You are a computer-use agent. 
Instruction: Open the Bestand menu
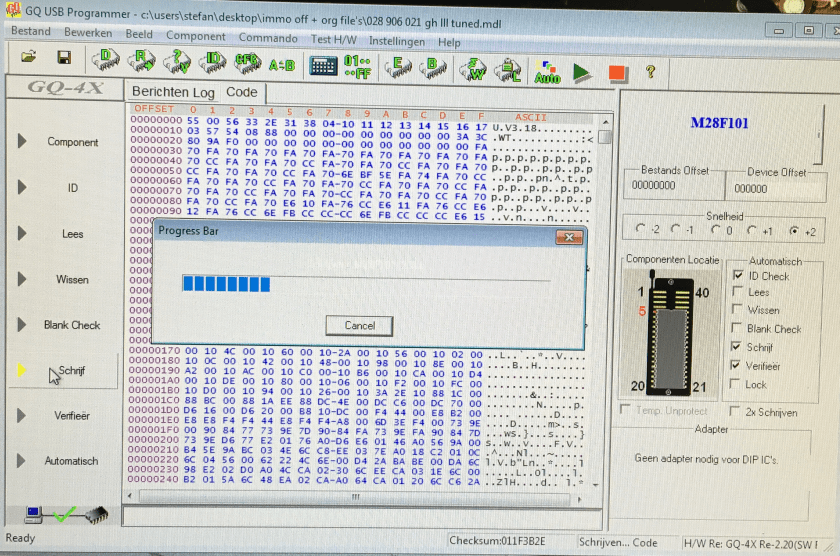coord(30,32)
